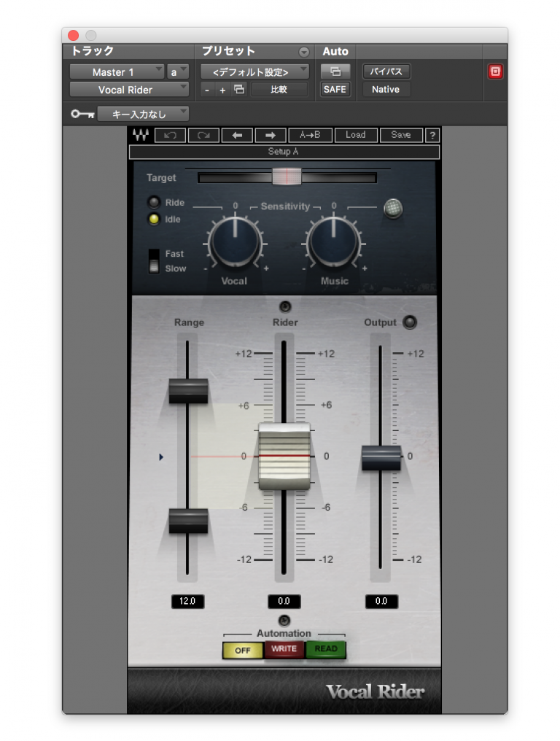Click the Rider fader cap
560x741 pixels.
point(284,456)
